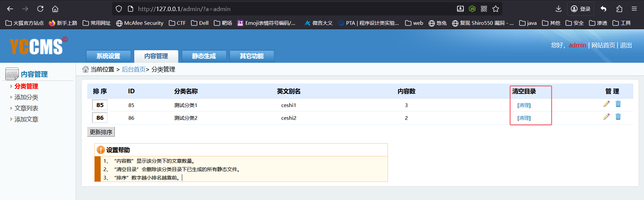Open the CTF bookmarks folder
Screen dimensions: 644x200
(x=177, y=23)
